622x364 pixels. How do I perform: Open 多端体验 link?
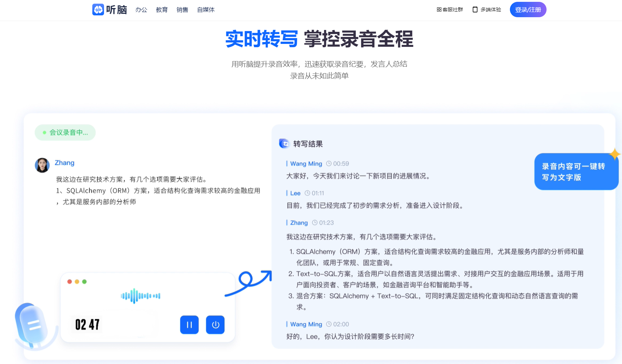coord(487,10)
